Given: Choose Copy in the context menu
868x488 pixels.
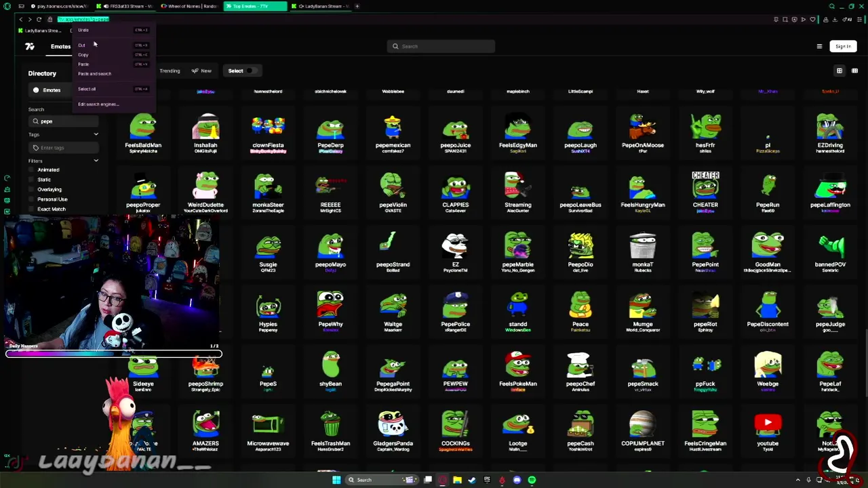Looking at the screenshot, I should [x=114, y=55].
